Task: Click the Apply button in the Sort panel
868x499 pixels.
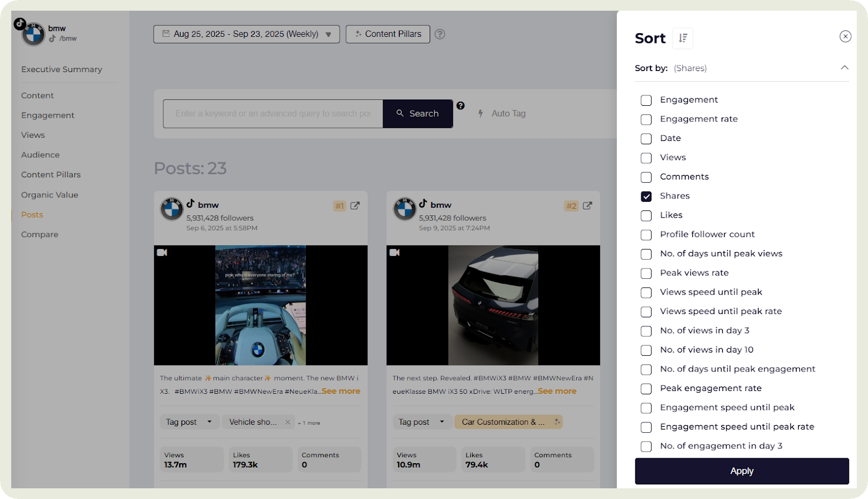Action: click(741, 471)
